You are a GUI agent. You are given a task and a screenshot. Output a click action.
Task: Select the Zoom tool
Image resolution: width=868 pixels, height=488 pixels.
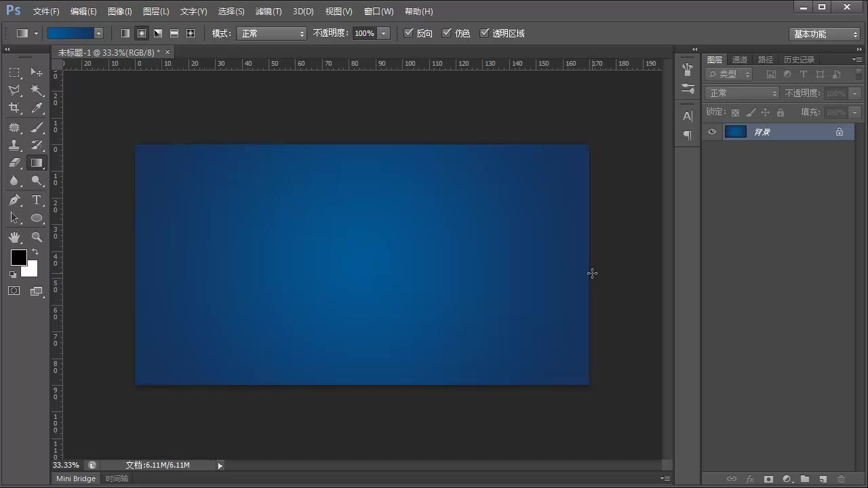pos(37,237)
